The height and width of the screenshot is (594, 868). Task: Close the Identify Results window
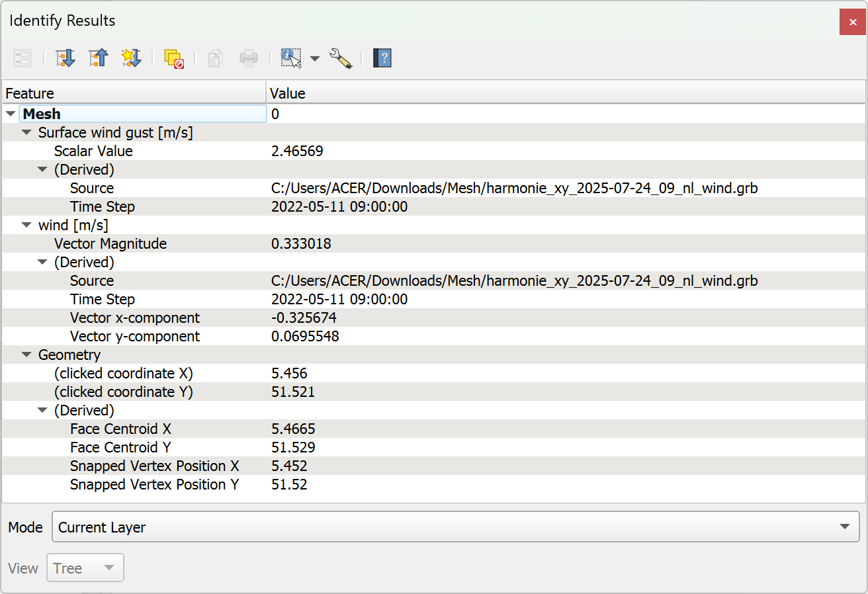pyautogui.click(x=849, y=22)
